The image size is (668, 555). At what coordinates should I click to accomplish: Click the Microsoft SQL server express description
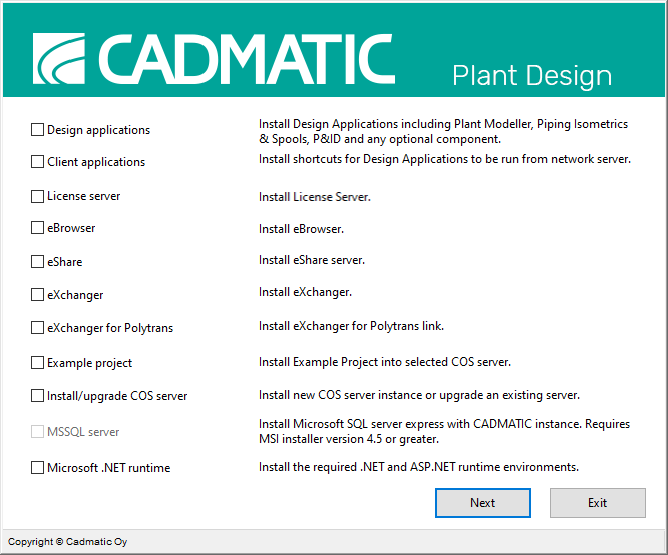444,432
